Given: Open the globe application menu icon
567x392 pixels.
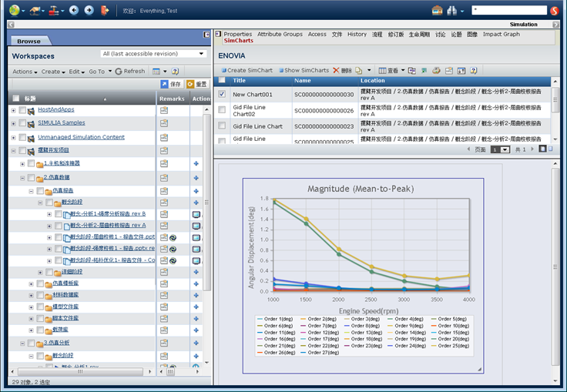Looking at the screenshot, I should coord(14,10).
